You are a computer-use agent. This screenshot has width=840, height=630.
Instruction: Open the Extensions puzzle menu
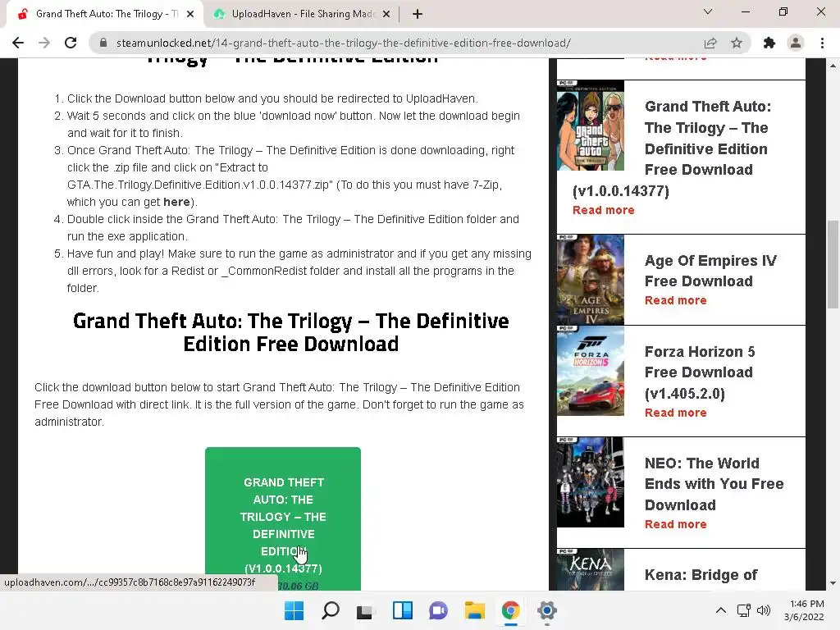(x=769, y=43)
